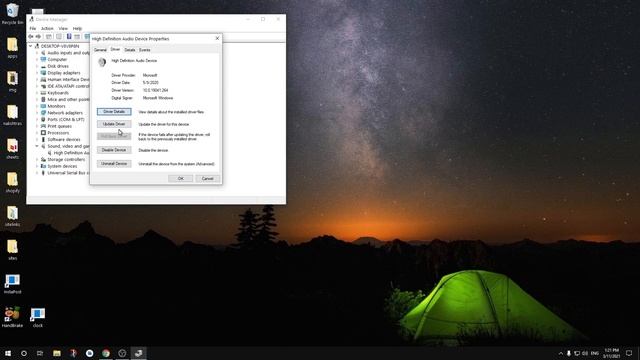640x360 pixels.
Task: Click the Forward arrow in Device Manager toolbar
Action: click(38, 37)
